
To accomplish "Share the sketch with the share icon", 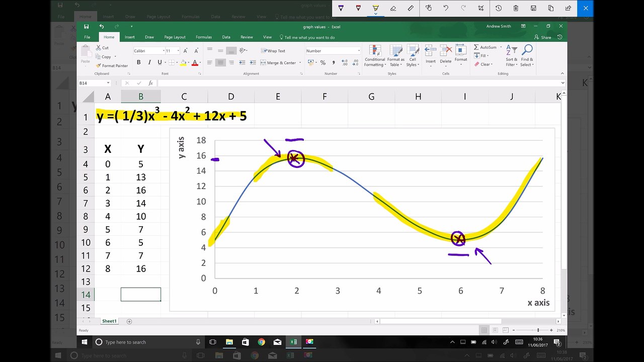I will (x=568, y=8).
